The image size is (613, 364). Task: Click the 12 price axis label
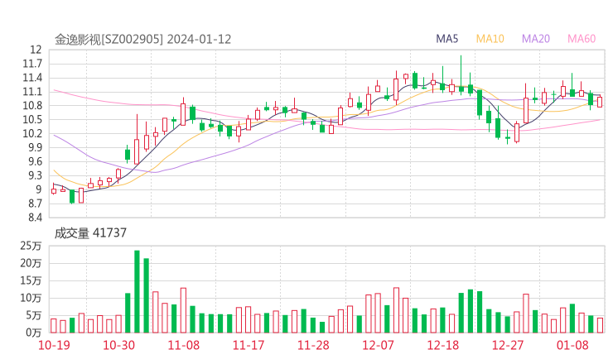(36, 50)
